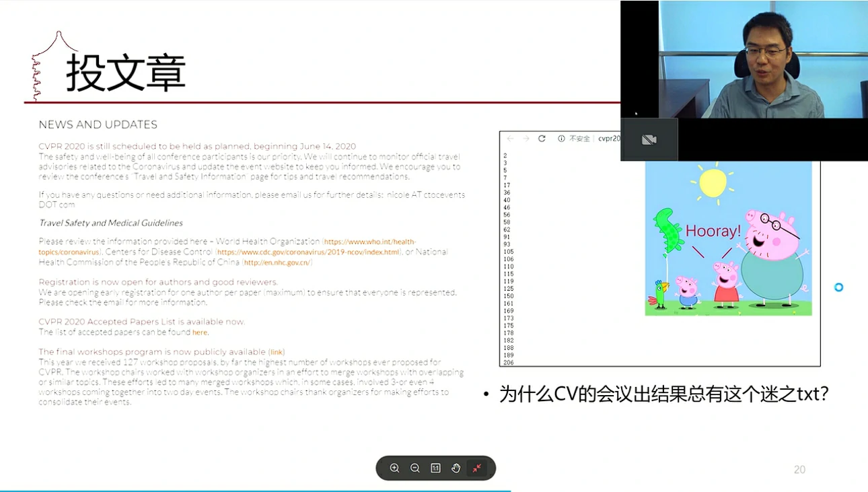
Task: Open the en.nhc.gov.cn link
Action: pyautogui.click(x=277, y=262)
